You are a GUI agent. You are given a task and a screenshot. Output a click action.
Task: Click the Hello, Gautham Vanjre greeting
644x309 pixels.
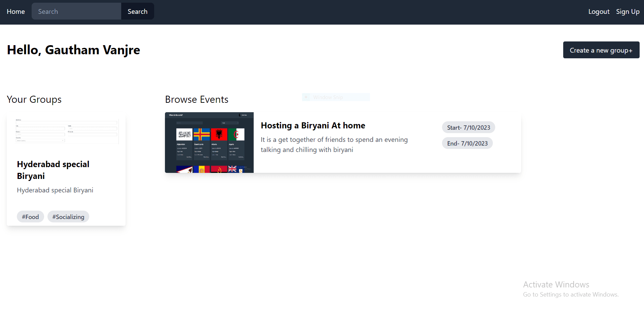[x=73, y=50]
